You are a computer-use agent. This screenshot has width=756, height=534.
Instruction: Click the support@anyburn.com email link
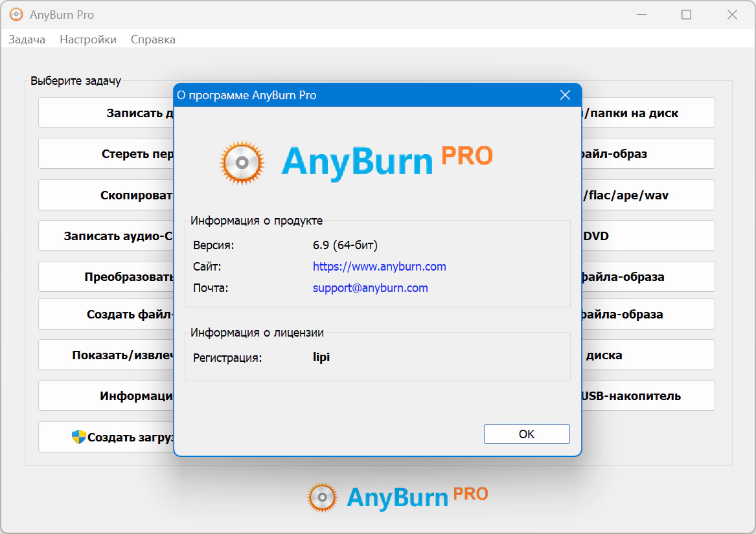(x=371, y=288)
